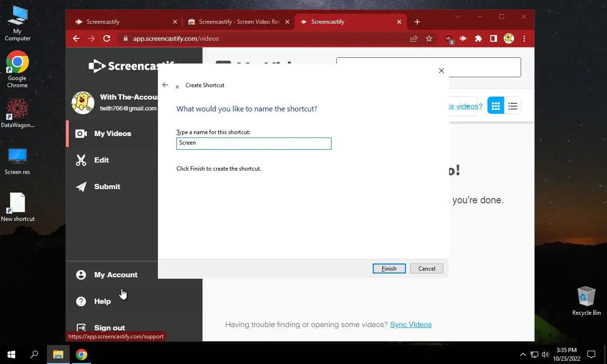Select the third Screencastify tab
Viewport: 607px width, 364px height.
[x=351, y=22]
